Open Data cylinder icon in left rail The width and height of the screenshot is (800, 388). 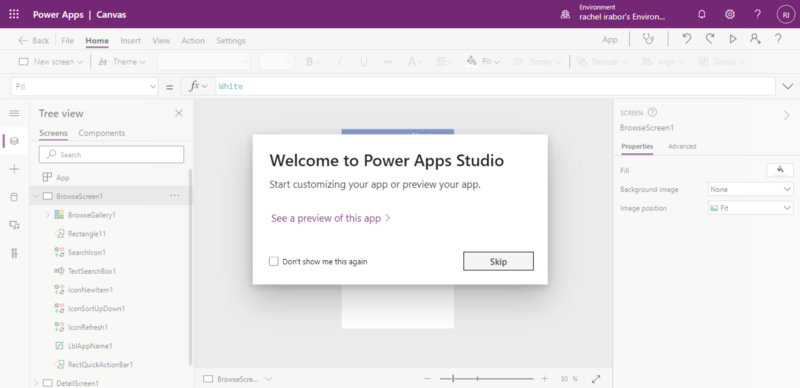(x=14, y=197)
